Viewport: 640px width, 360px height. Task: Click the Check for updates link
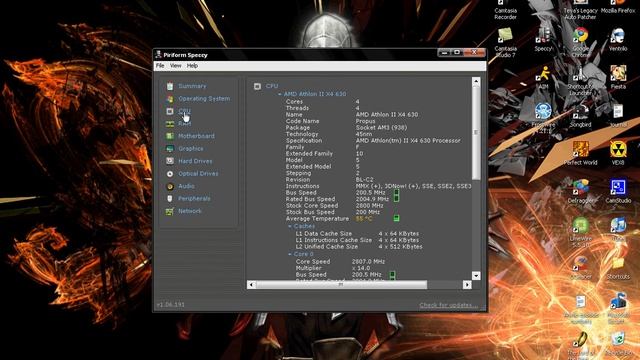(x=448, y=305)
